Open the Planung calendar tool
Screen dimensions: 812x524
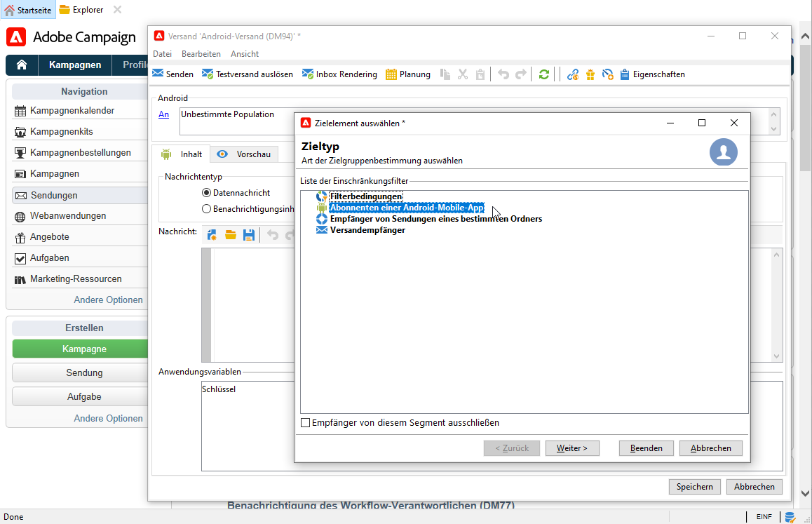click(x=408, y=74)
